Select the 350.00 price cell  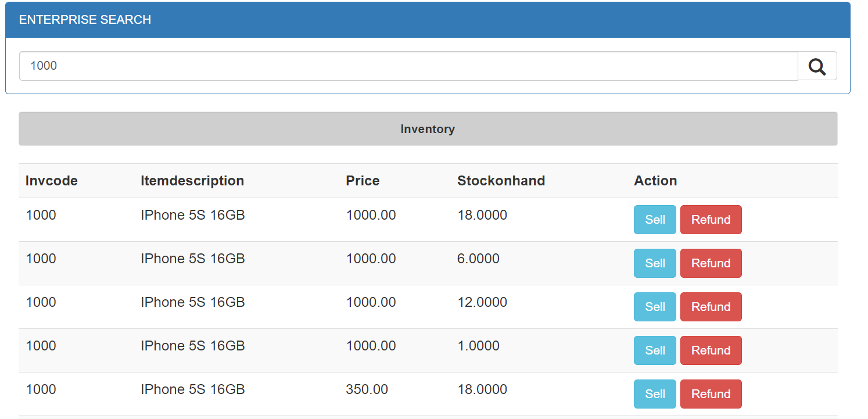(x=367, y=389)
